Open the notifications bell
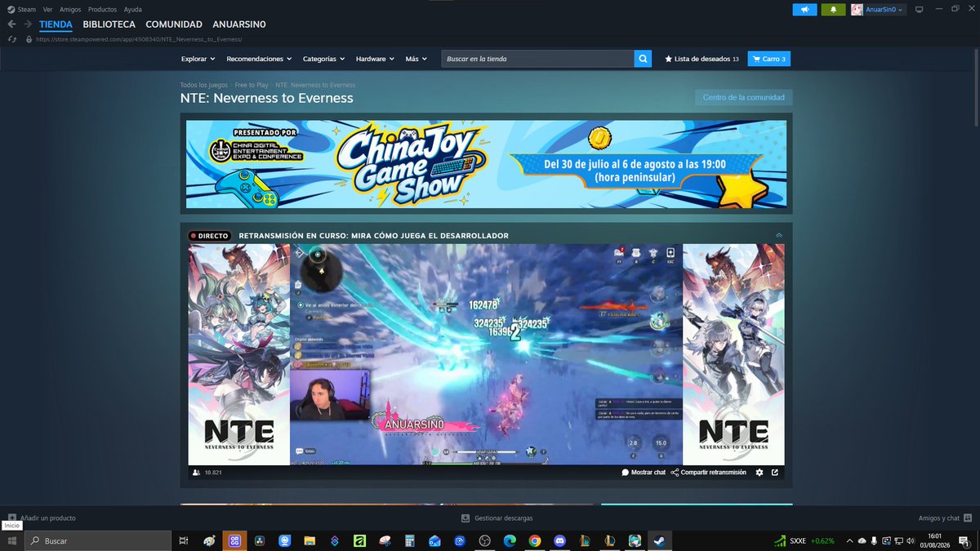This screenshot has width=980, height=551. point(833,10)
